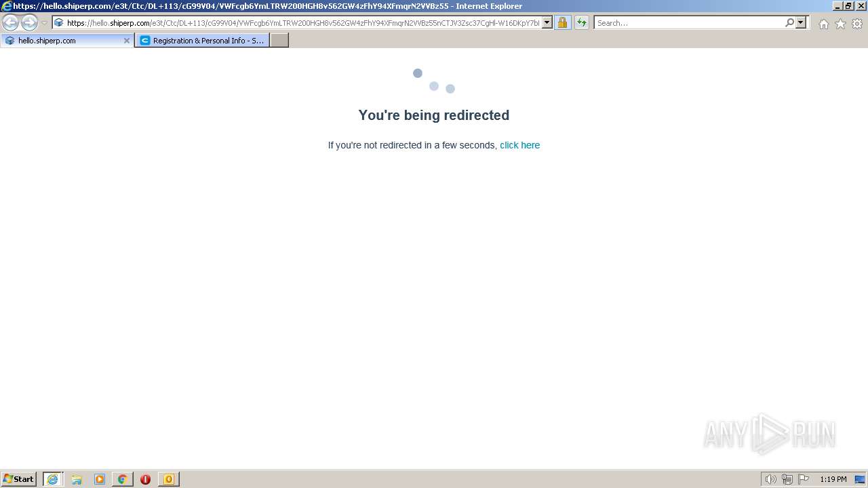Minimize the Internet Explorer window
The height and width of the screenshot is (488, 868).
pyautogui.click(x=837, y=5)
